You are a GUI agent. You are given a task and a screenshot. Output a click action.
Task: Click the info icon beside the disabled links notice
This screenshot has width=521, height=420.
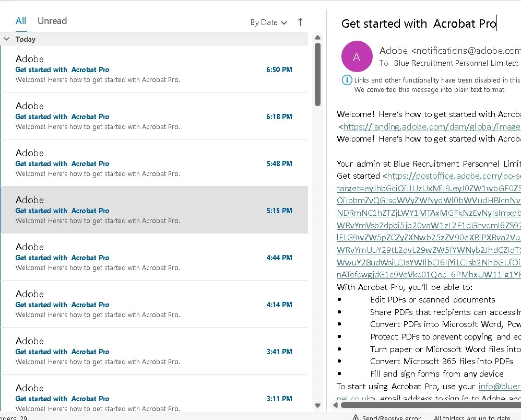coord(347,80)
